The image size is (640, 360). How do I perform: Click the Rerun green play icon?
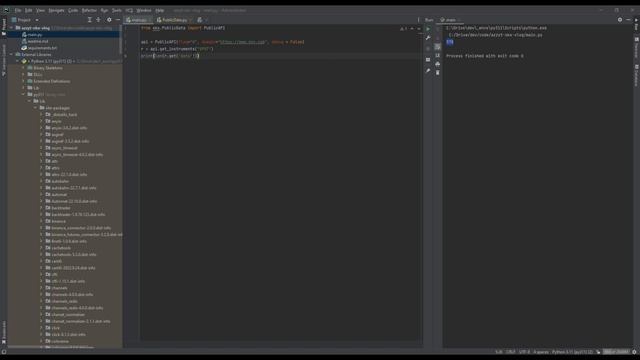point(428,29)
